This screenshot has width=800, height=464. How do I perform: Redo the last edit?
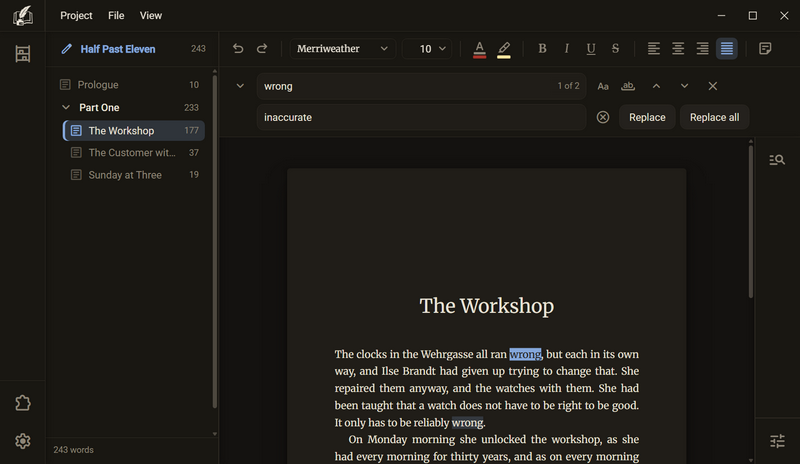tap(262, 48)
